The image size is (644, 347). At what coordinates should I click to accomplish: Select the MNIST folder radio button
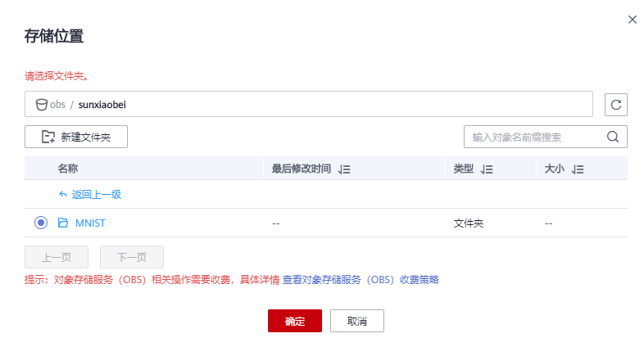click(41, 223)
